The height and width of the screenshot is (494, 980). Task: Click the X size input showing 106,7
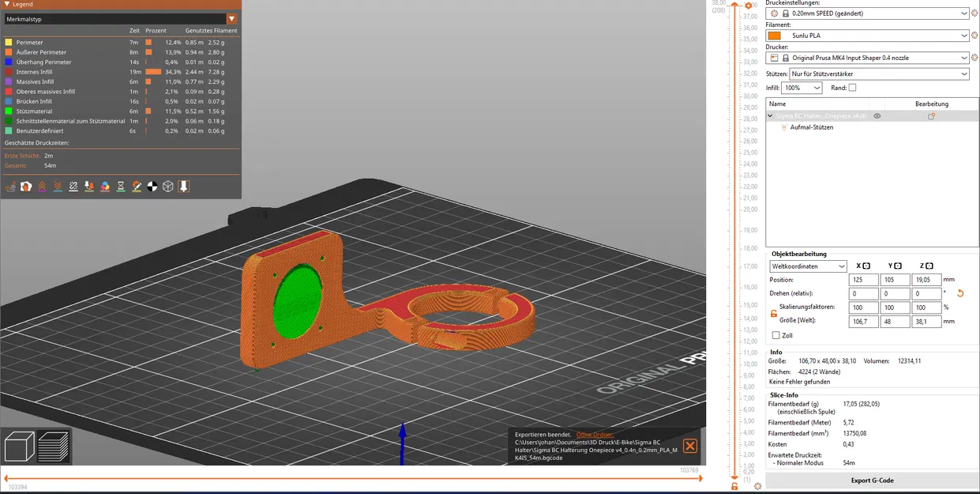click(x=863, y=322)
